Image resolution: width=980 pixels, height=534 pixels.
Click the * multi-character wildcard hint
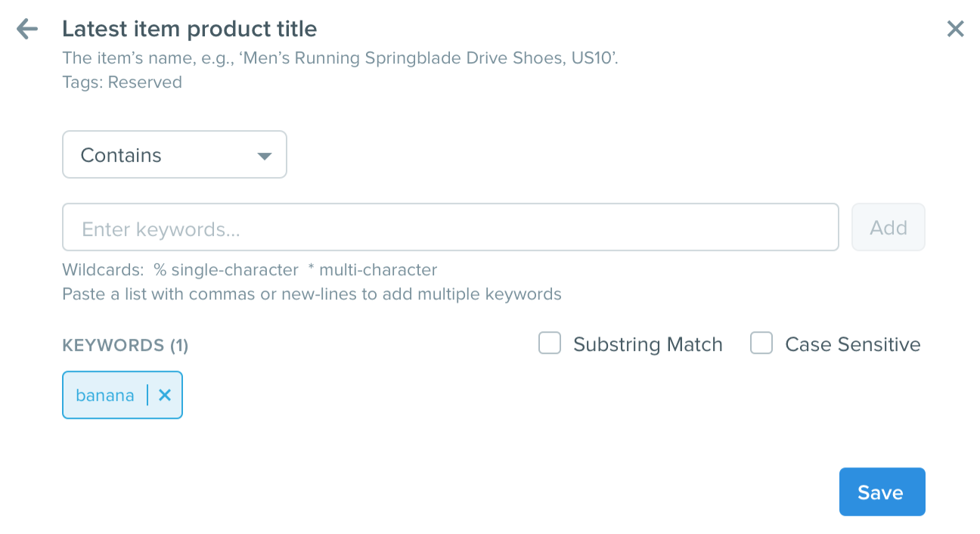(373, 270)
